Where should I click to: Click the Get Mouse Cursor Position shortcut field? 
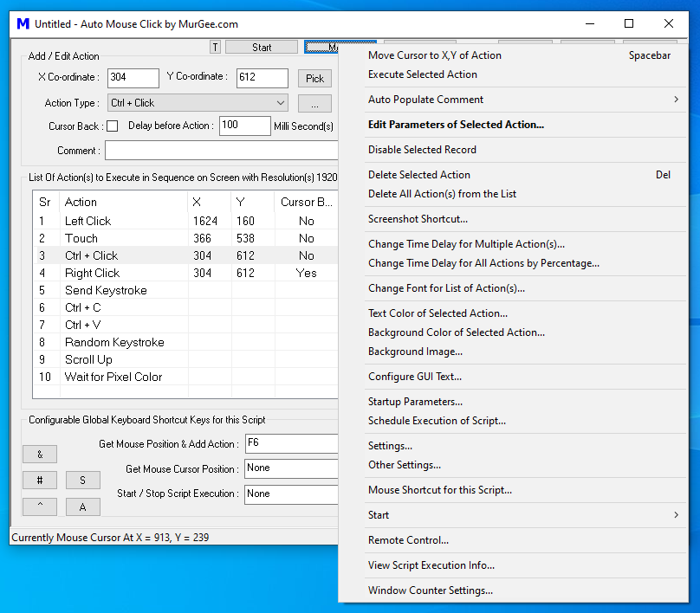click(291, 468)
